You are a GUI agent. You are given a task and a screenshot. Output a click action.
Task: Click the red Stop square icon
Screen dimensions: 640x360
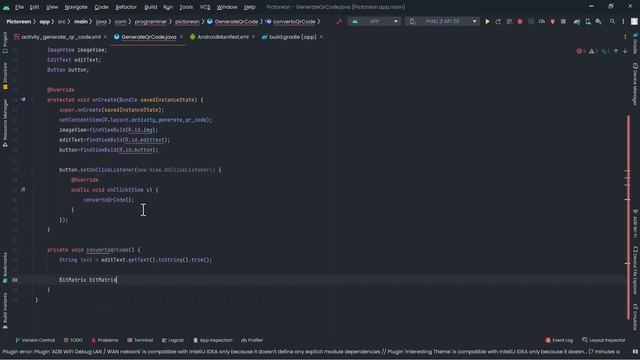(563, 21)
